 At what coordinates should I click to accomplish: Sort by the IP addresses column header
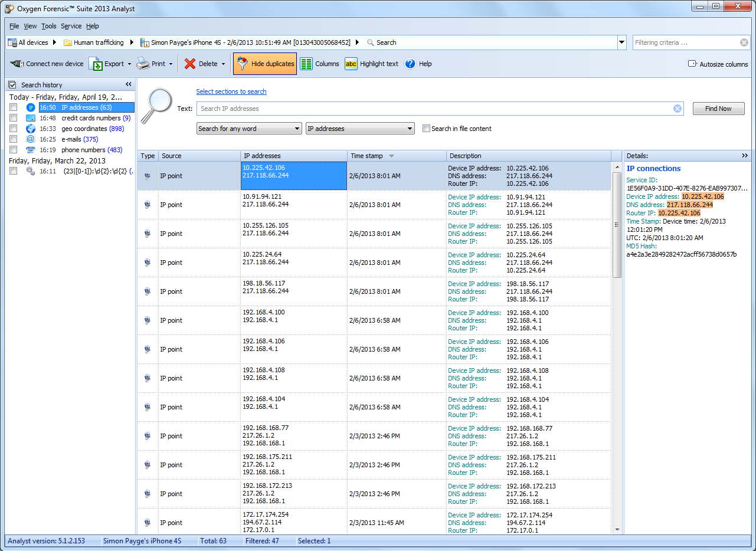pos(294,156)
